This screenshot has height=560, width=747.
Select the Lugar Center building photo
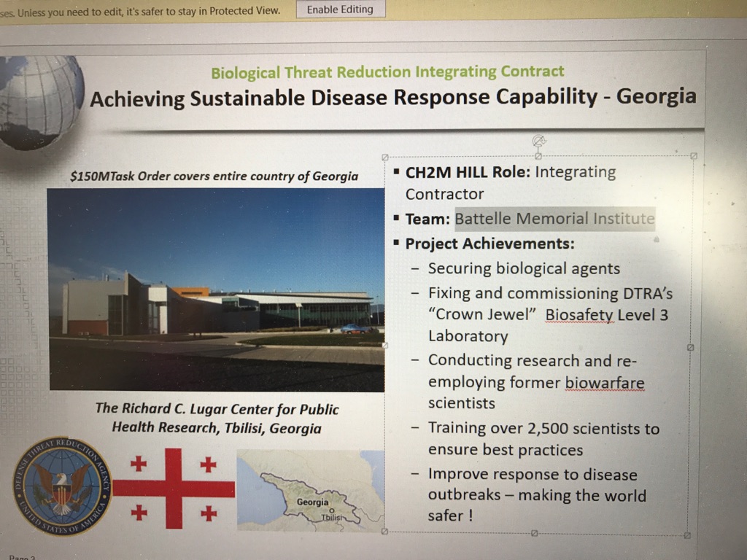(x=215, y=289)
